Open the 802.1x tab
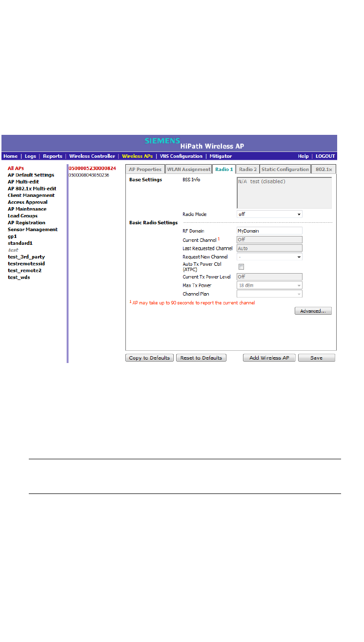This screenshot has width=364, height=642. pos(324,170)
